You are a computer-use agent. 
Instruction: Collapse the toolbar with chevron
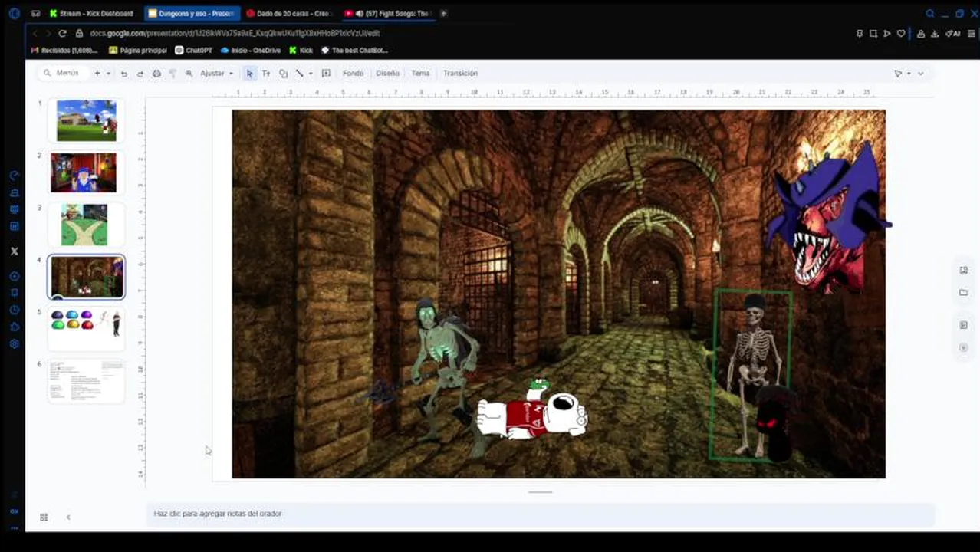[x=921, y=74]
